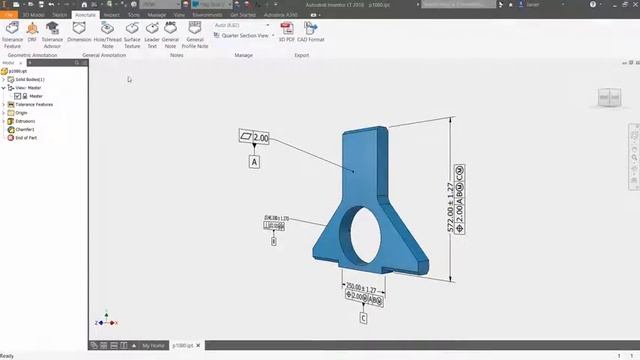Open the Autodesk A360 tab
Image resolution: width=640 pixels, height=360 pixels.
point(281,15)
